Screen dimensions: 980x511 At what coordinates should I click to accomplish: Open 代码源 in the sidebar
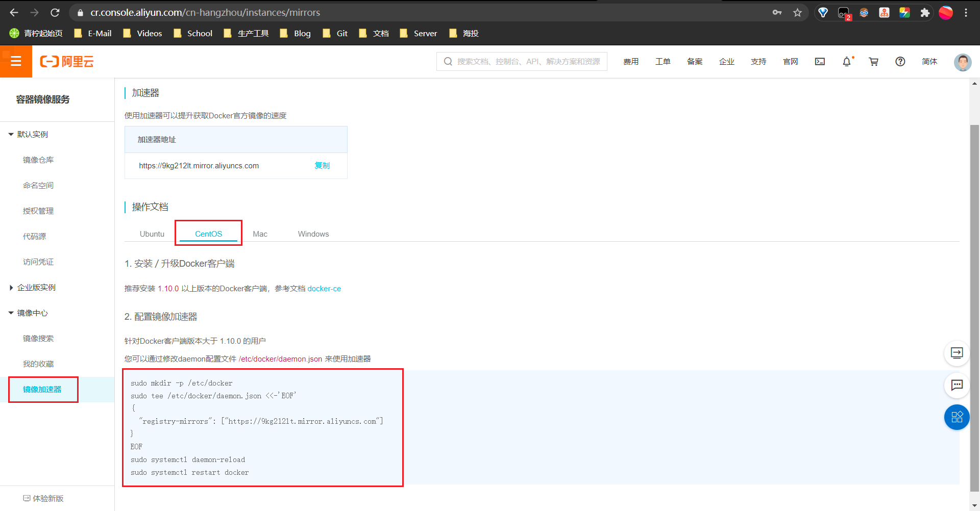[x=34, y=236]
